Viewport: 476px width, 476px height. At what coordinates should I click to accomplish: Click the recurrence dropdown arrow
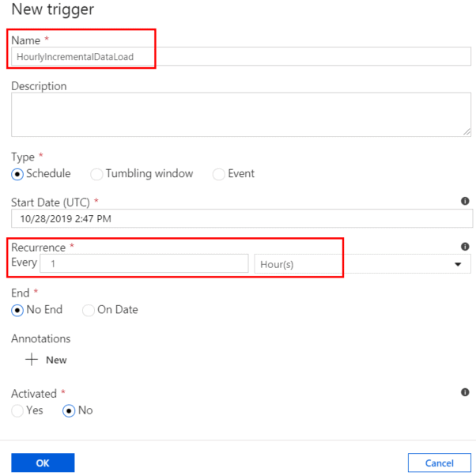pyautogui.click(x=458, y=264)
